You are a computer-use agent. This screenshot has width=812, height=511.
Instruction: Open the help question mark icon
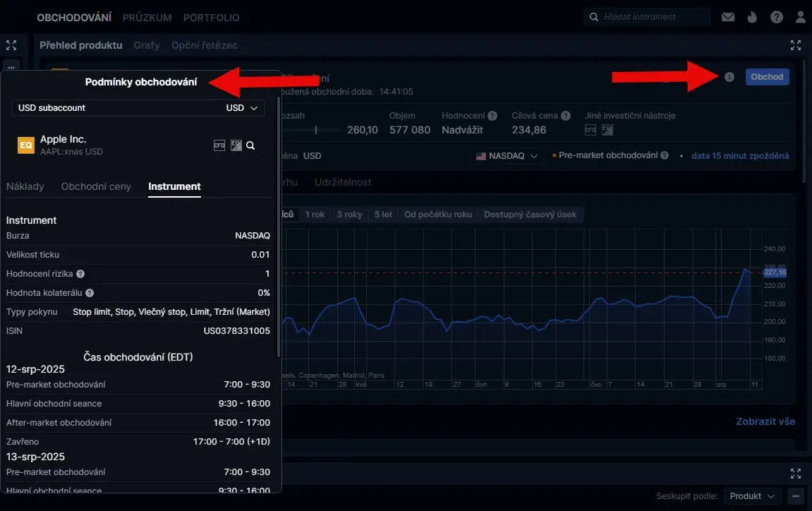tap(777, 17)
